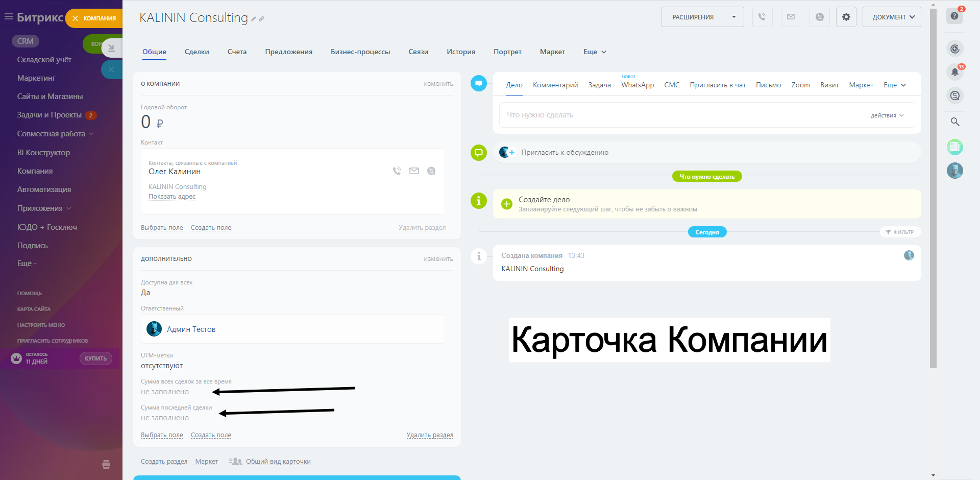The image size is (980, 480).
Task: Open the CRM item in the sidebar
Action: pos(26,41)
